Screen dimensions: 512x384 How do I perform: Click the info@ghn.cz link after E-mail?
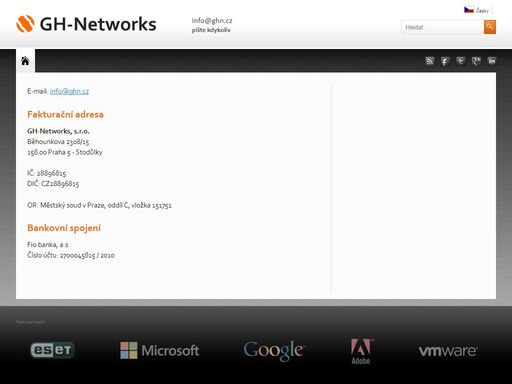tap(69, 91)
